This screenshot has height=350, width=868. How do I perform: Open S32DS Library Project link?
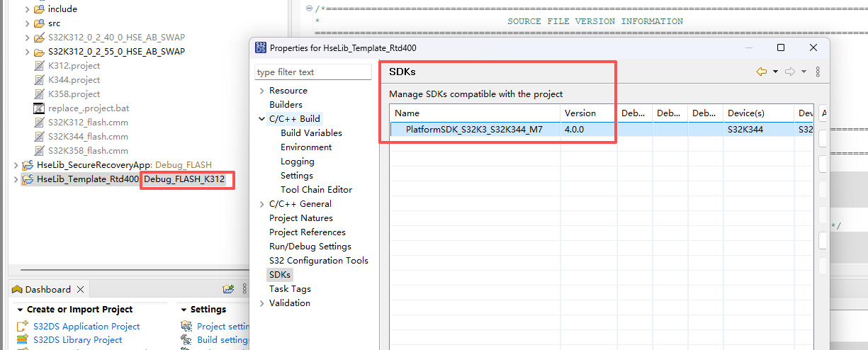click(x=77, y=340)
